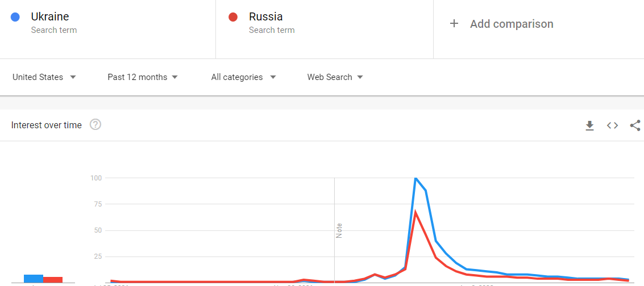Click the blue Ukraine average bar

pyautogui.click(x=34, y=279)
